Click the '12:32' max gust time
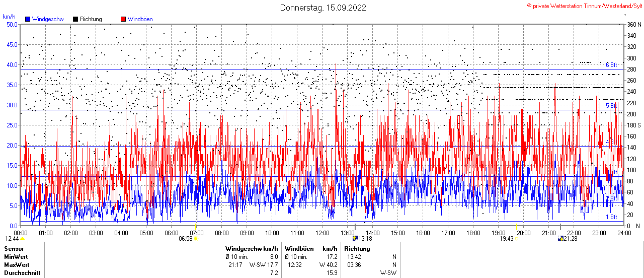The height and width of the screenshot is (278, 644). 295,265
